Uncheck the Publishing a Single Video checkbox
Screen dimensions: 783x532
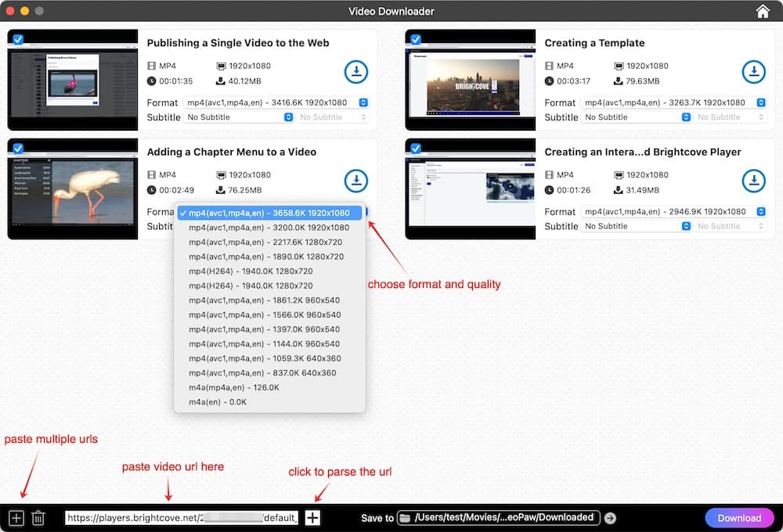pyautogui.click(x=18, y=39)
